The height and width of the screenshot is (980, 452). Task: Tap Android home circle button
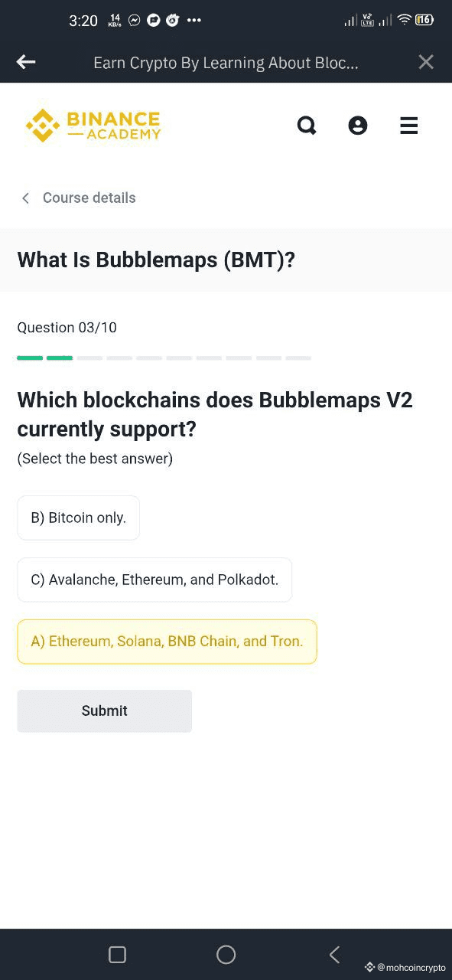point(226,954)
